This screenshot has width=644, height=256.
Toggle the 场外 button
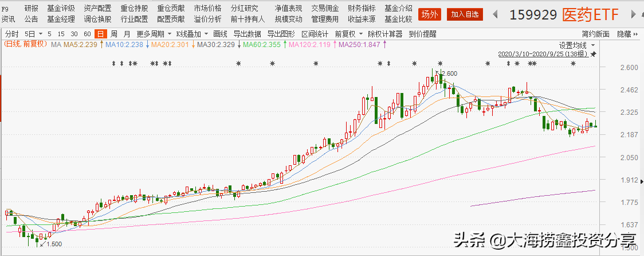(x=430, y=14)
